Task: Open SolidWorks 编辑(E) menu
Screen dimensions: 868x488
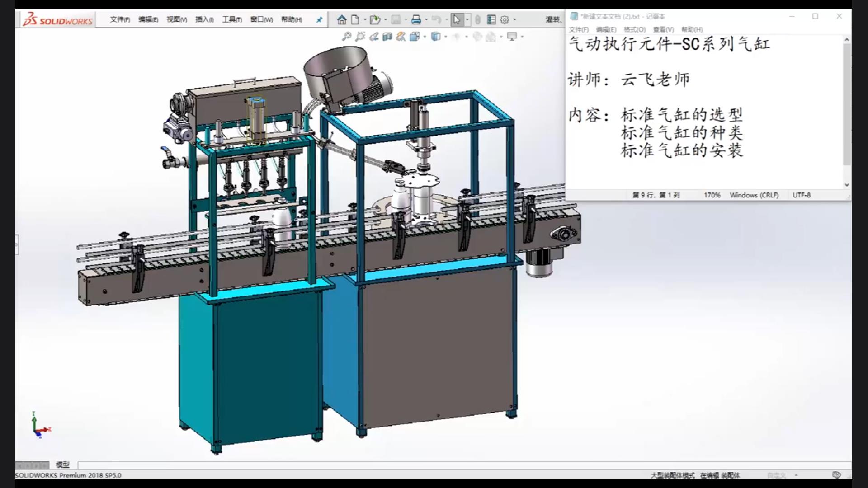Action: [148, 19]
